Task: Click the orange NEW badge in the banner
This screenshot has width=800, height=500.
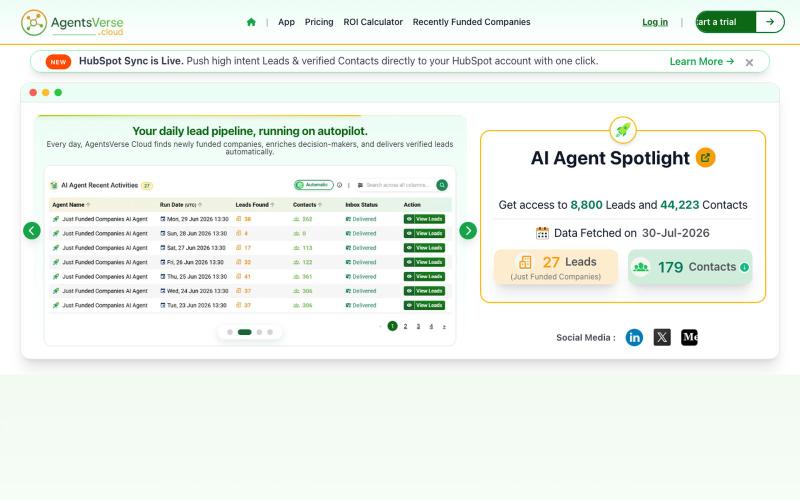Action: tap(58, 62)
